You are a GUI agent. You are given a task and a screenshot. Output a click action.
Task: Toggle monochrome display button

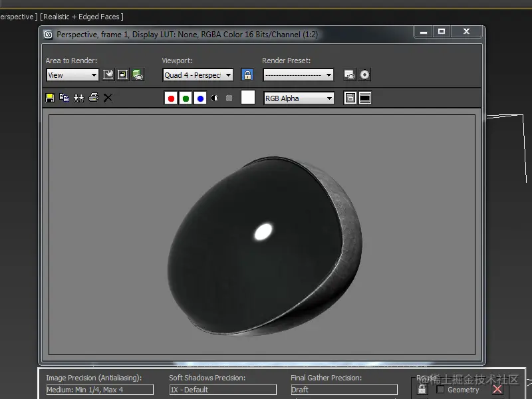[229, 98]
